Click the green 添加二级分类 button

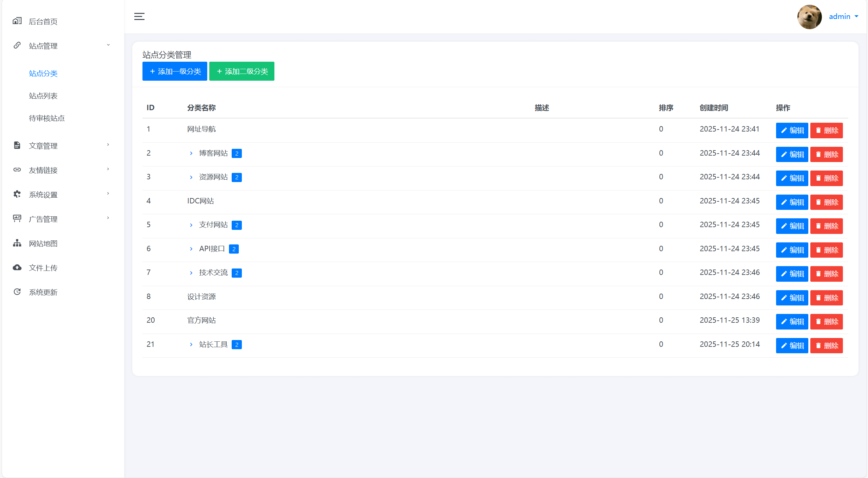[242, 71]
